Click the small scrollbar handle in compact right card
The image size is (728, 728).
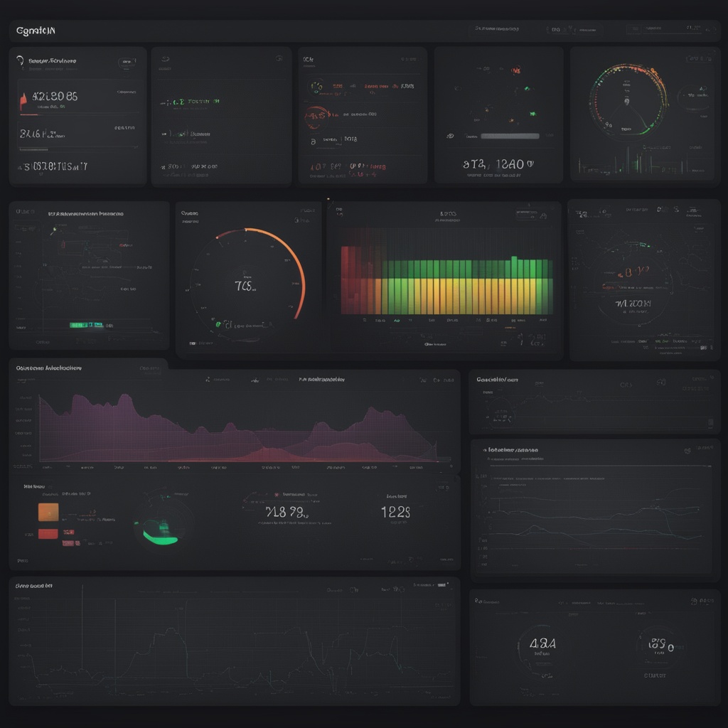[x=710, y=422]
